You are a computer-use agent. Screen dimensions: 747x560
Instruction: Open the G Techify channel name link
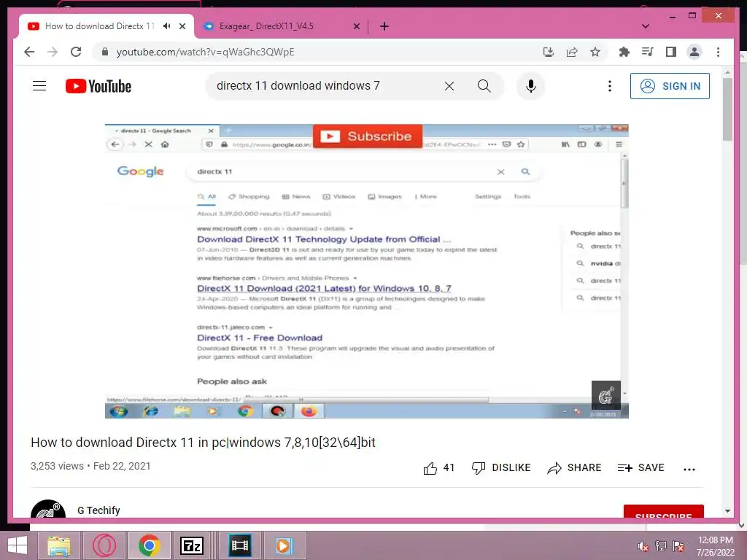tap(98, 510)
